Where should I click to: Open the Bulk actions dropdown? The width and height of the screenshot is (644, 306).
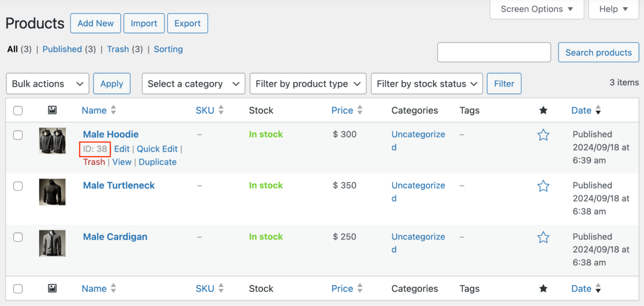(47, 83)
